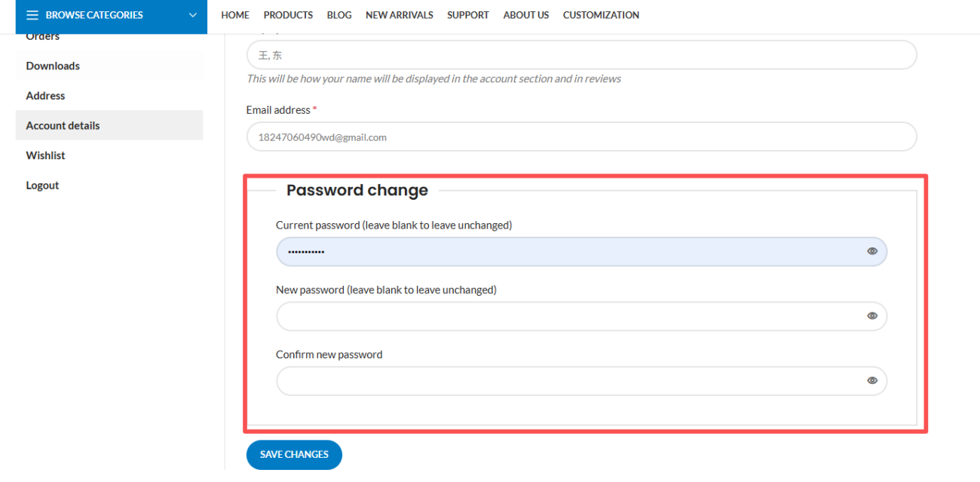Open the Home menu item
This screenshot has height=482, width=980.
pos(235,15)
